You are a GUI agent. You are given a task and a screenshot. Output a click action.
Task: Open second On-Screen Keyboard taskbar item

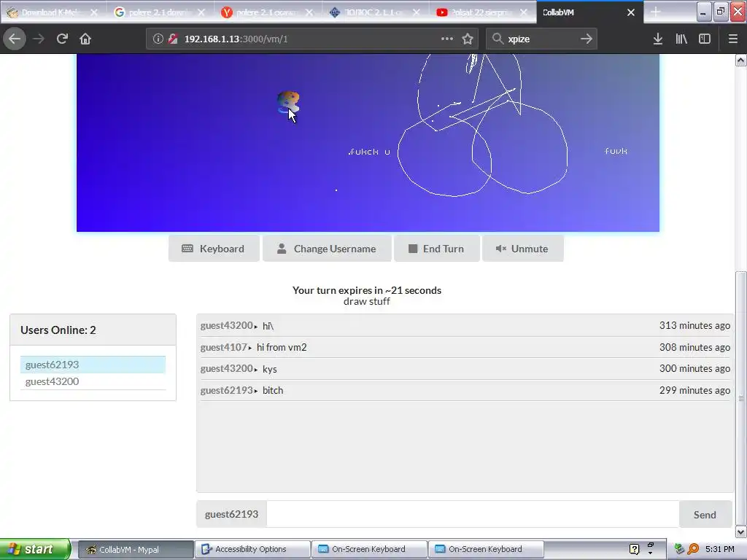pos(486,549)
